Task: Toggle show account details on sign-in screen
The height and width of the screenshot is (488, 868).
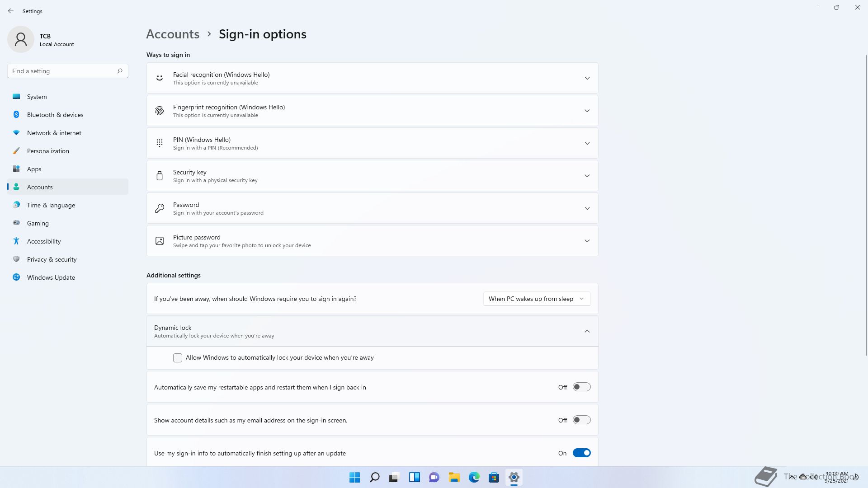Action: tap(581, 420)
